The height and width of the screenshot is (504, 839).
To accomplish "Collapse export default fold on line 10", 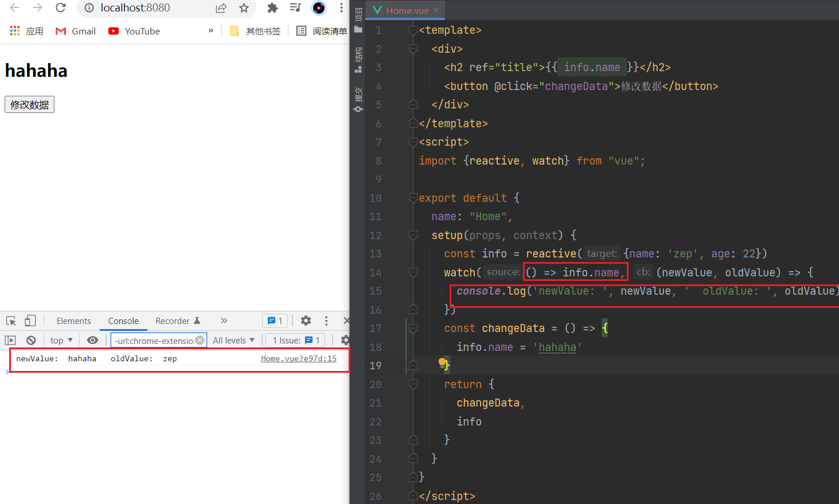I will (413, 198).
